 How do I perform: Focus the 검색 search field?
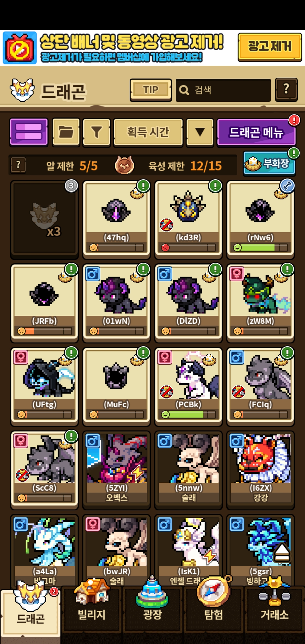[x=223, y=90]
